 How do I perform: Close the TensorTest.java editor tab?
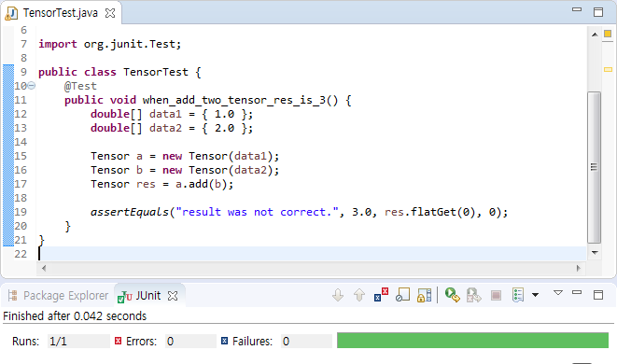point(110,13)
